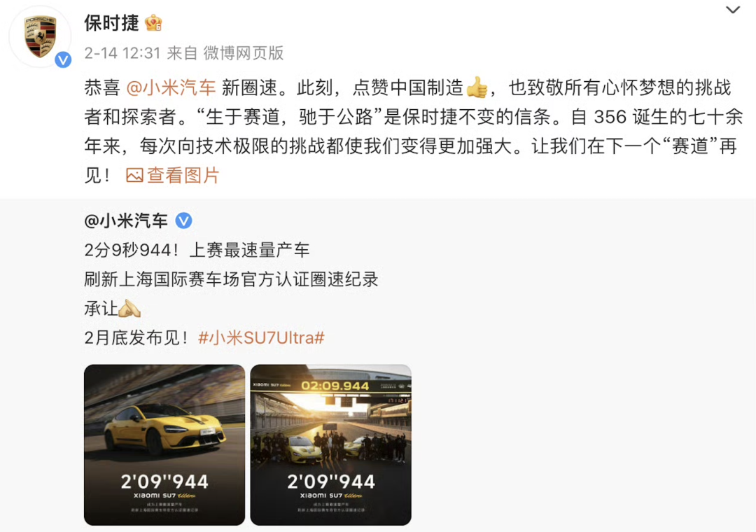Click the folded-hands emoji after 承让
The width and height of the screenshot is (756, 532).
point(129,309)
